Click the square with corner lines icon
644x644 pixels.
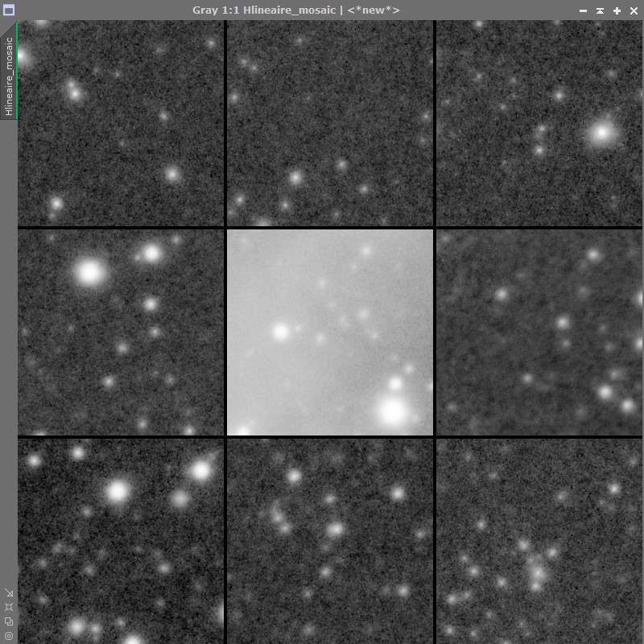point(9,607)
